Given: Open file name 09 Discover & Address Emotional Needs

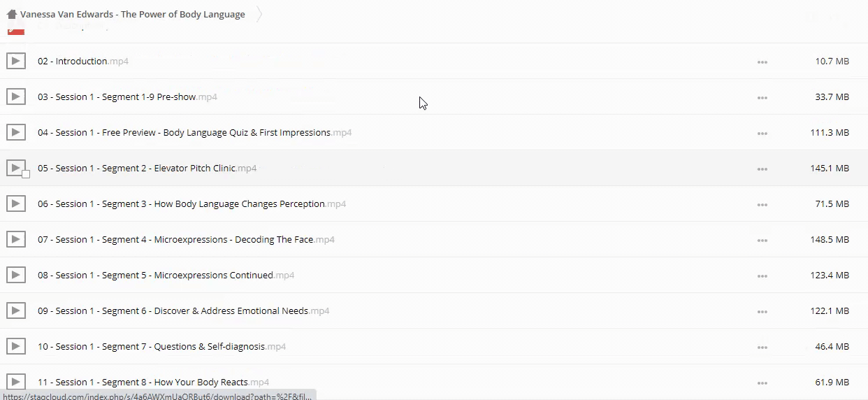Looking at the screenshot, I should (x=173, y=311).
